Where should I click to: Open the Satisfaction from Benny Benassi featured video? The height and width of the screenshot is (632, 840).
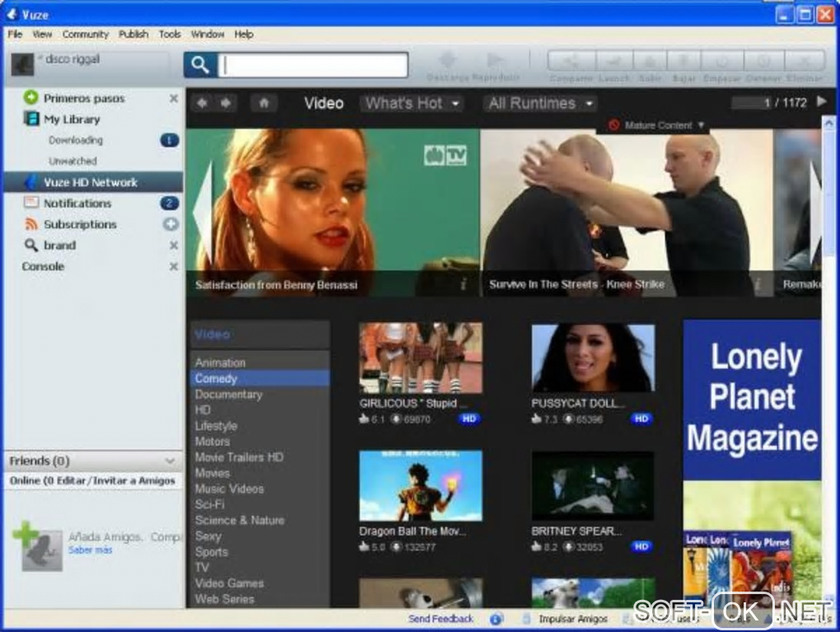(x=333, y=213)
